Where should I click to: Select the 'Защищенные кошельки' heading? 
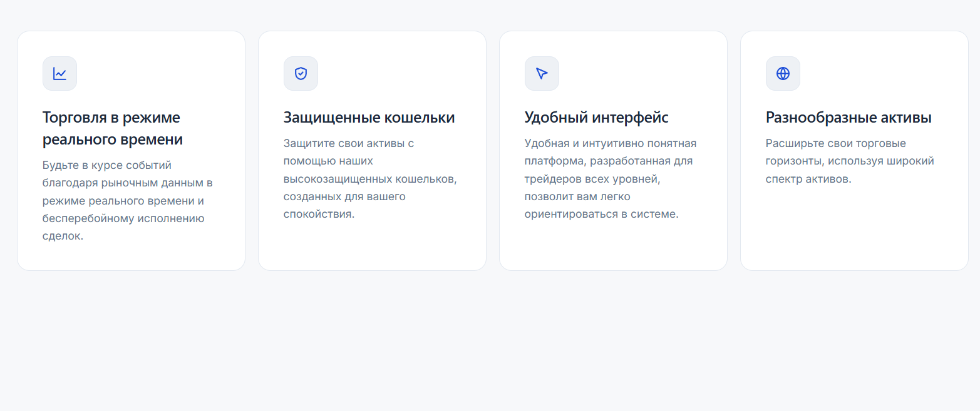(369, 118)
